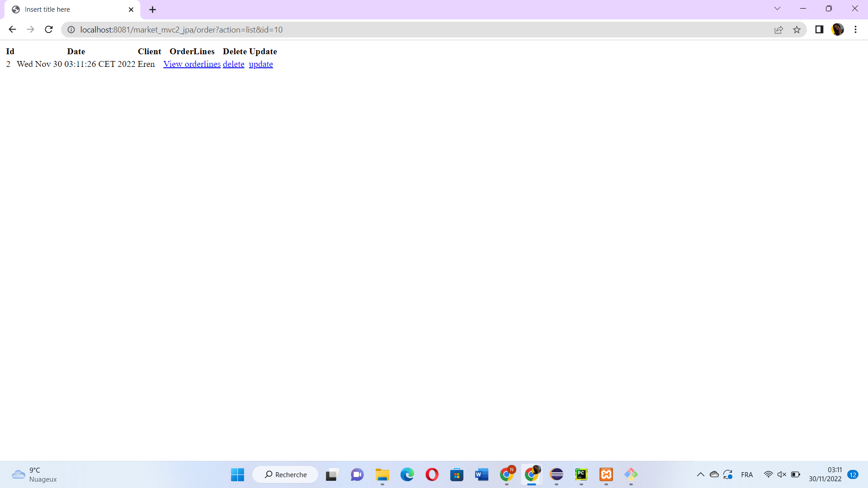Click delete link for order 2
Viewport: 868px width, 488px height.
coord(233,64)
